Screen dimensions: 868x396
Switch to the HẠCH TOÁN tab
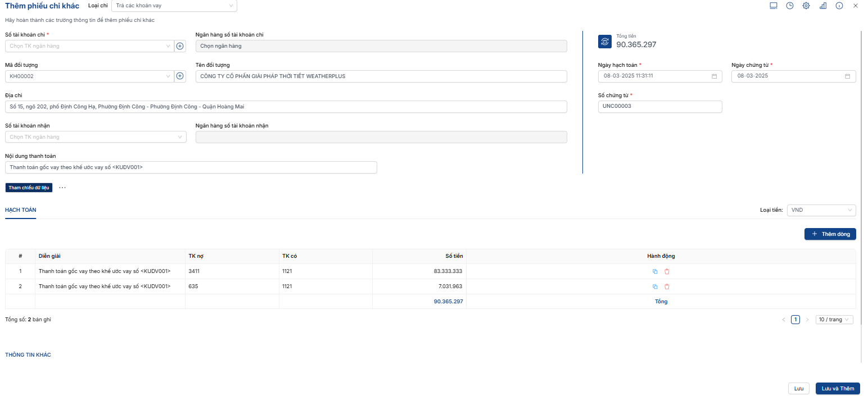pyautogui.click(x=21, y=210)
